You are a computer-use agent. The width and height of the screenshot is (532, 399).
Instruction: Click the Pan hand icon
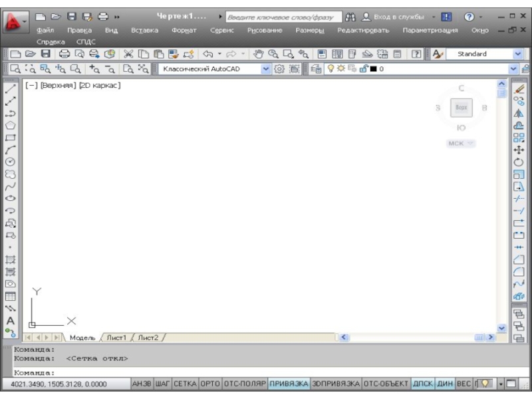(259, 54)
